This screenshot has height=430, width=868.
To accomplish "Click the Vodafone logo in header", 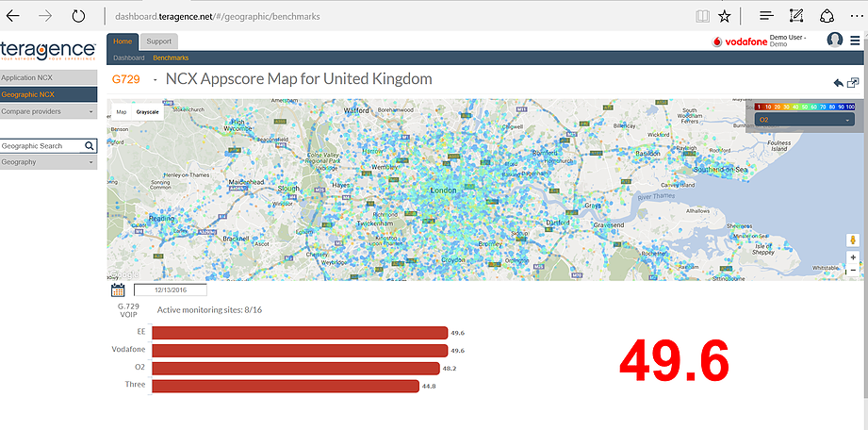I will coord(740,41).
